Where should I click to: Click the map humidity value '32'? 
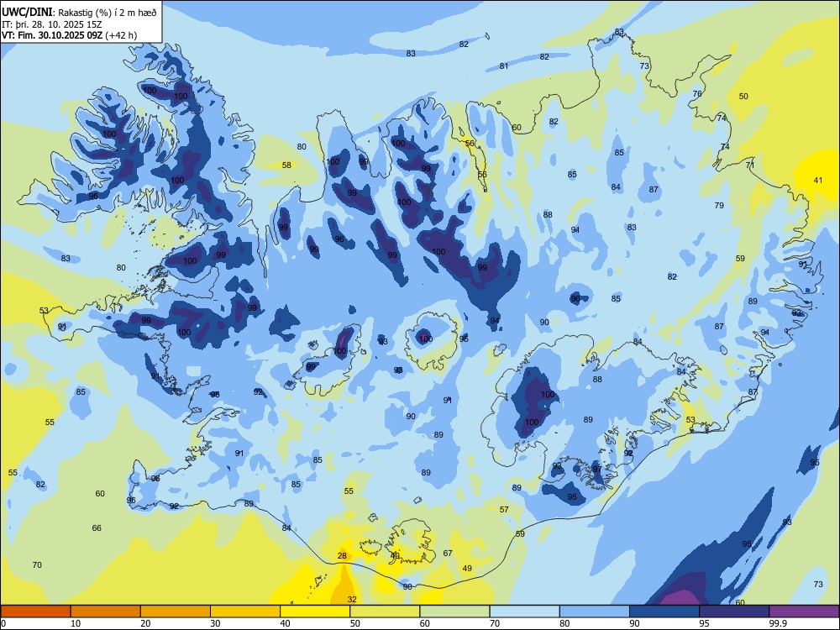tap(352, 600)
